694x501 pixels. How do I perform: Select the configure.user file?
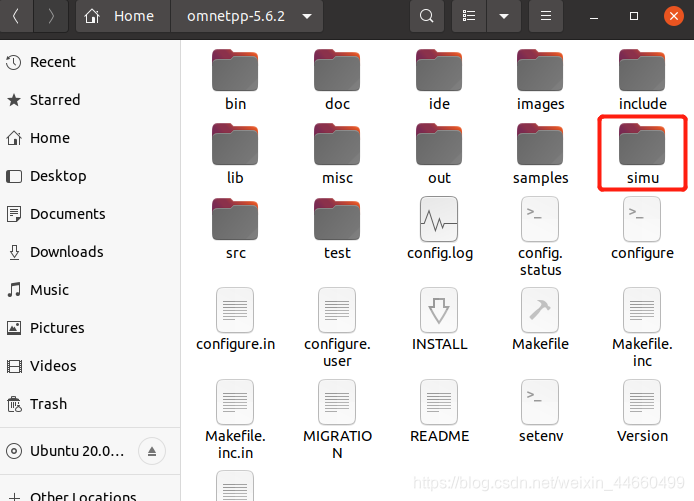click(x=337, y=328)
